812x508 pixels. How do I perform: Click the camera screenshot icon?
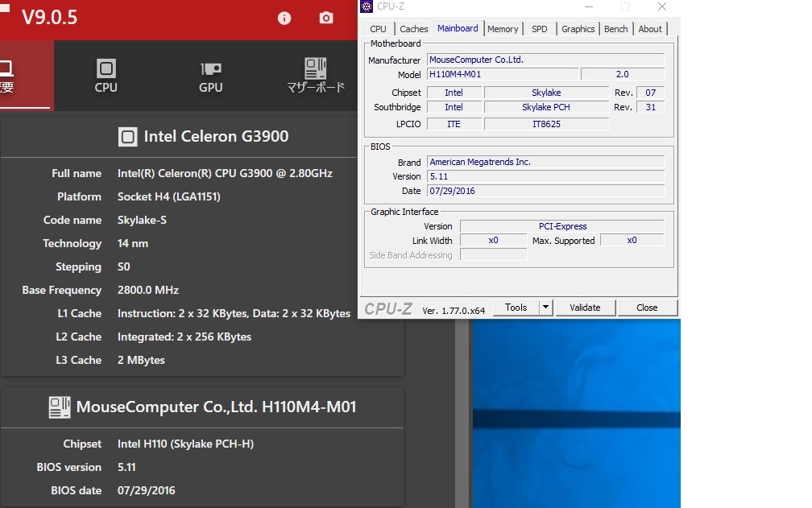[x=326, y=18]
